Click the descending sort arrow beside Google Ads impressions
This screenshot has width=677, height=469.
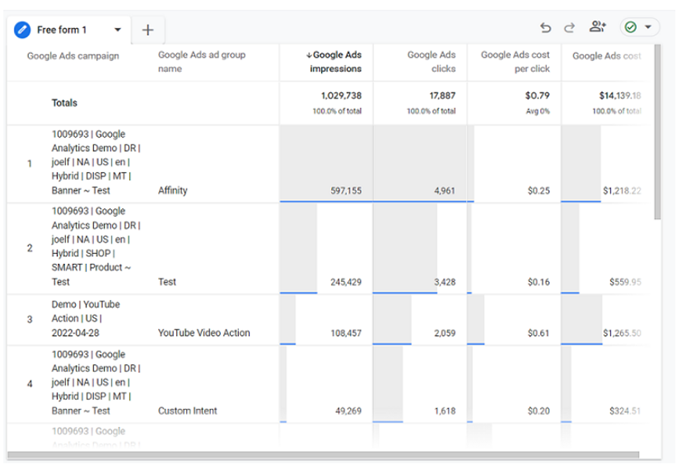tap(309, 55)
